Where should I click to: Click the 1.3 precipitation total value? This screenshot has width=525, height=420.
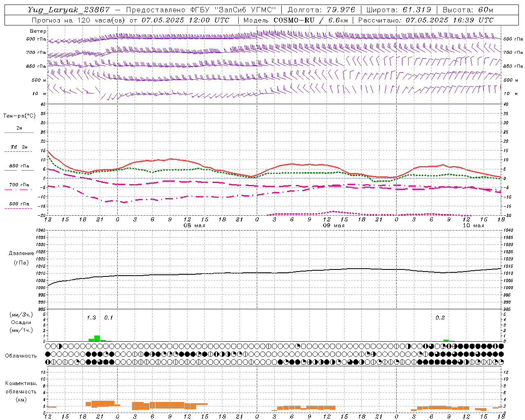[x=91, y=317]
